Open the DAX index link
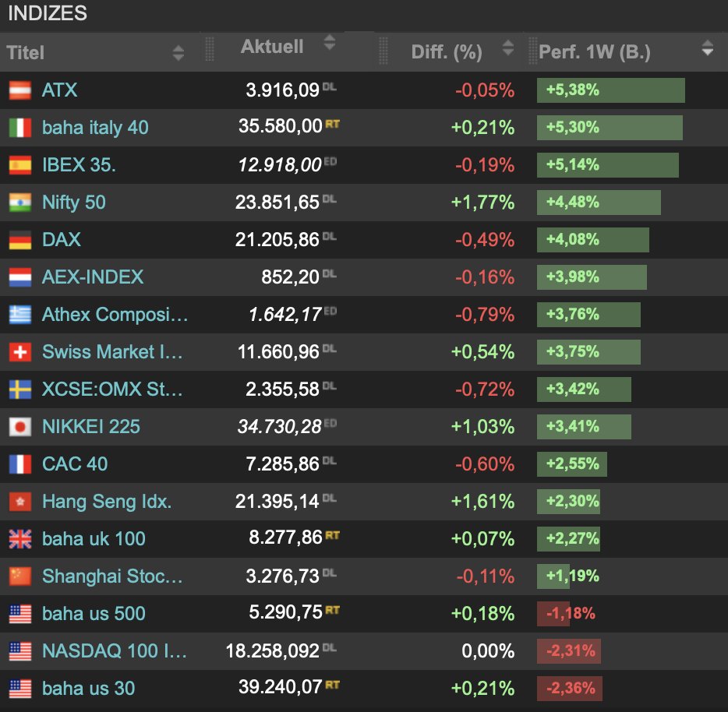This screenshot has width=728, height=712. [62, 240]
